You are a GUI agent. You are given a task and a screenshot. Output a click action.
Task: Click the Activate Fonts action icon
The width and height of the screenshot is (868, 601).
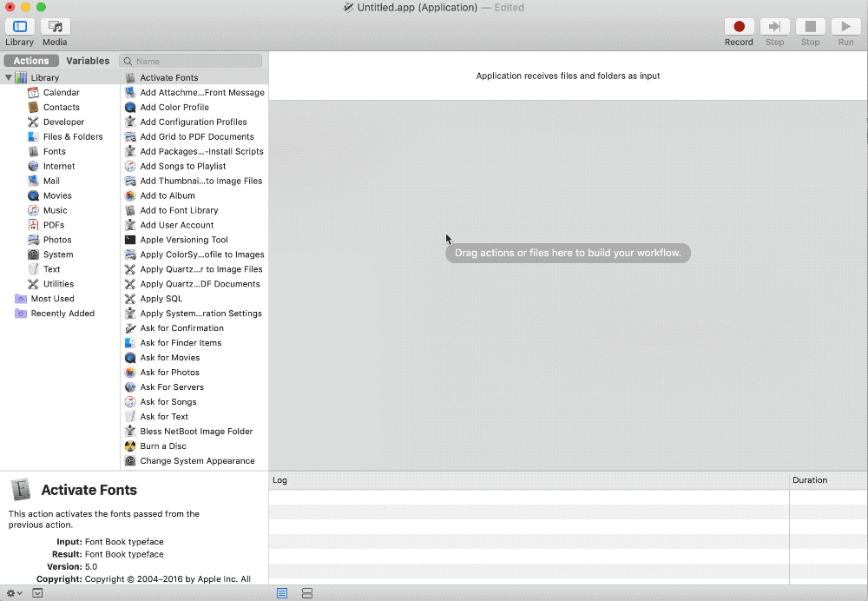[130, 77]
